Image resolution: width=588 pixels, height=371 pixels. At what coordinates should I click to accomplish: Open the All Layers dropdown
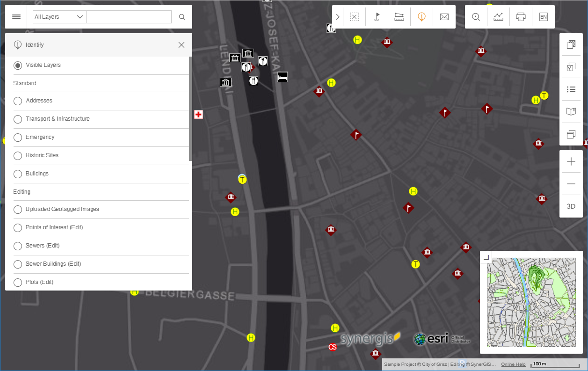(x=59, y=16)
